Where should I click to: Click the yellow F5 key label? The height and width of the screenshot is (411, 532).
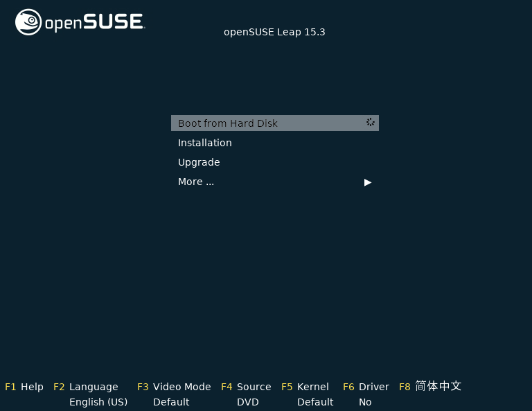tap(287, 387)
